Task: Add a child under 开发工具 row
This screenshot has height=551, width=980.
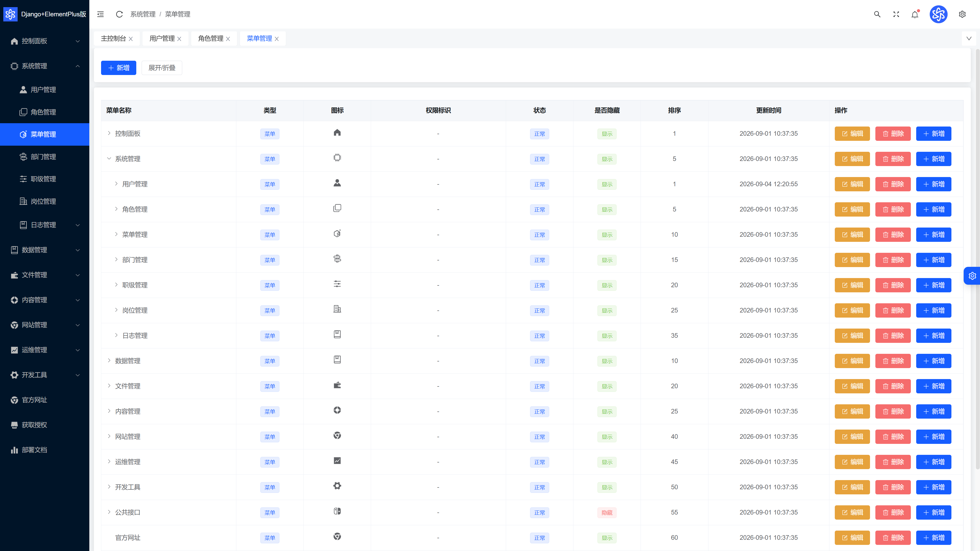Action: pos(934,487)
